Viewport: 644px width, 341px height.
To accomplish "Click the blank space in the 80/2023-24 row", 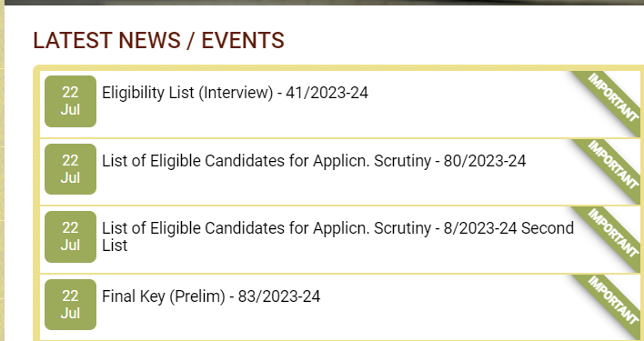I will click(328, 186).
